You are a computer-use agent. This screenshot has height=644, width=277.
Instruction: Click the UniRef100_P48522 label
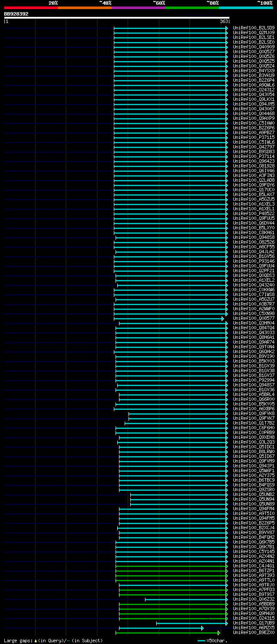(254, 213)
